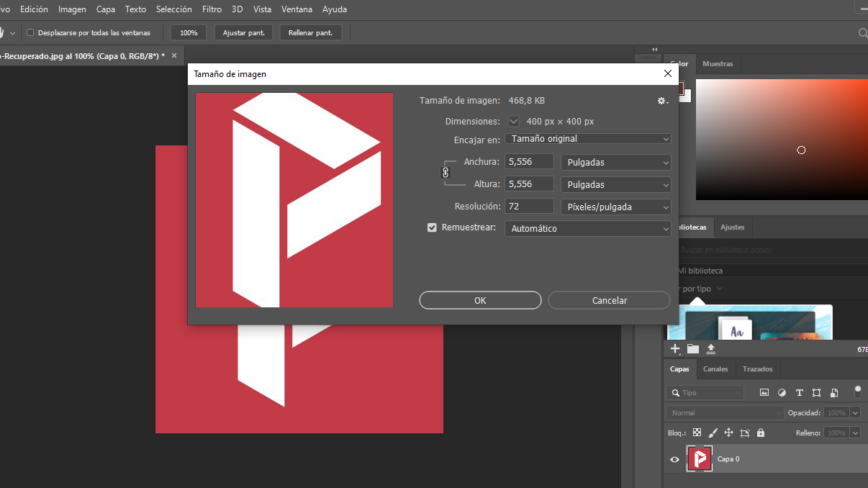Screen dimensions: 868x488
Task: Select the Capa 0 layer thumbnail
Action: [700, 459]
